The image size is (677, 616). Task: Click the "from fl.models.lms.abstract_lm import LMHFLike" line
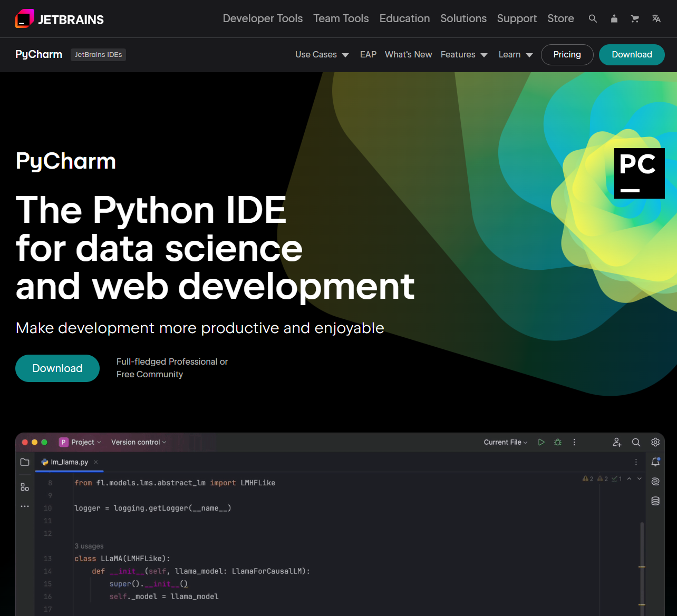tap(175, 483)
